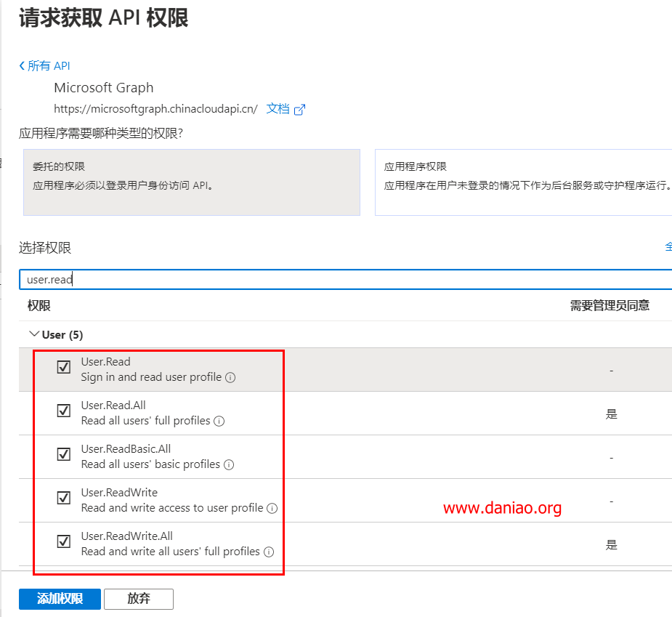Click the back chevron icon before 所有 API
Viewport: 672px width, 617px height.
click(22, 65)
